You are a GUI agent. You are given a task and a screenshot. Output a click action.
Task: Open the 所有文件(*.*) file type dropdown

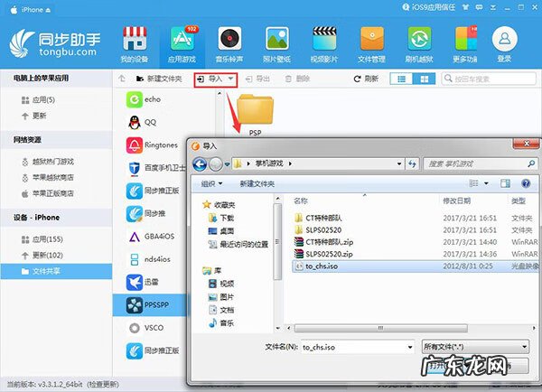(x=475, y=346)
